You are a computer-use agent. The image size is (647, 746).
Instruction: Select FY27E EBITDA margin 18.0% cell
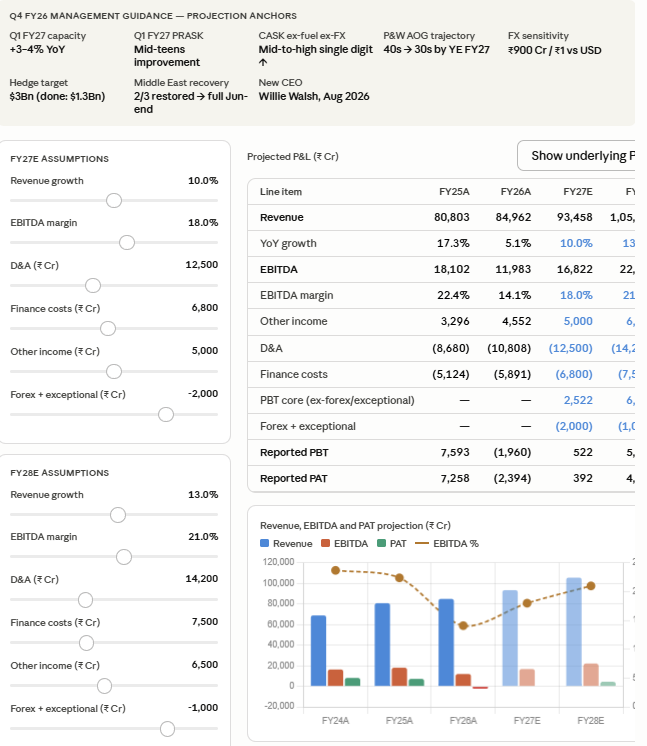pyautogui.click(x=576, y=295)
